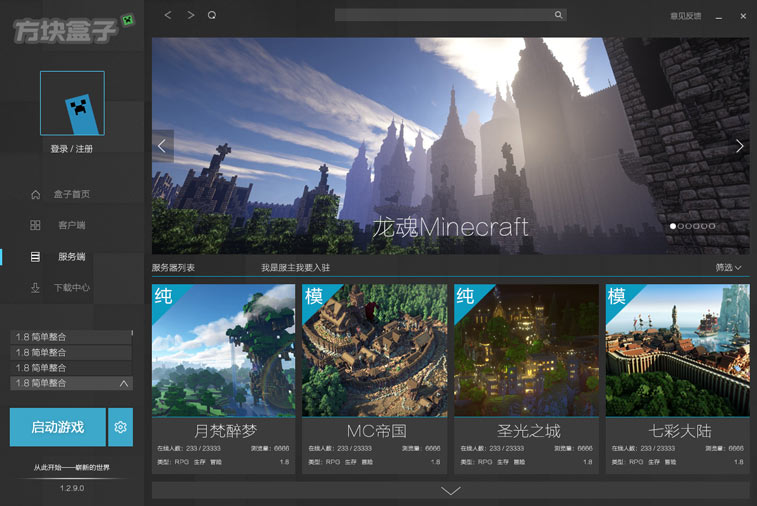This screenshot has height=506, width=757.
Task: Show the previous banner slide
Action: tap(163, 146)
